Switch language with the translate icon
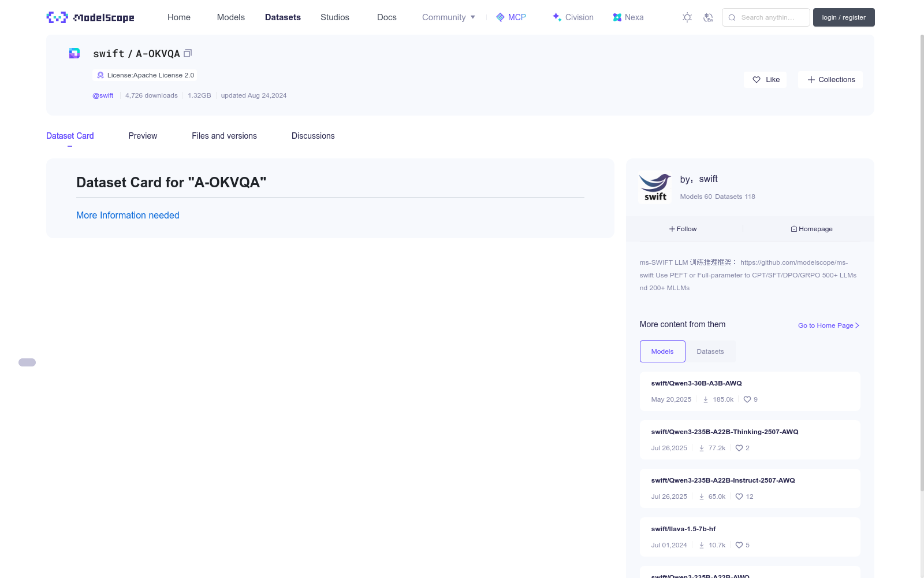Viewport: 924px width, 578px height. click(x=708, y=17)
